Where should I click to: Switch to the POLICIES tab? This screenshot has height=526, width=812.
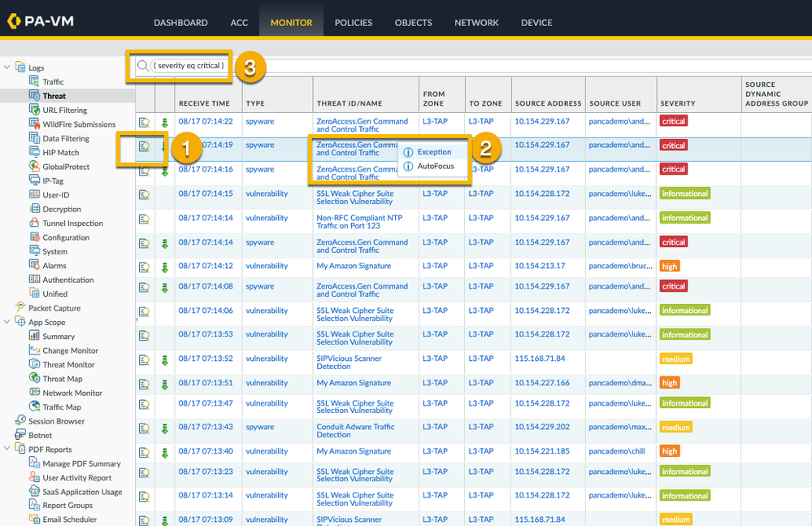coord(354,23)
